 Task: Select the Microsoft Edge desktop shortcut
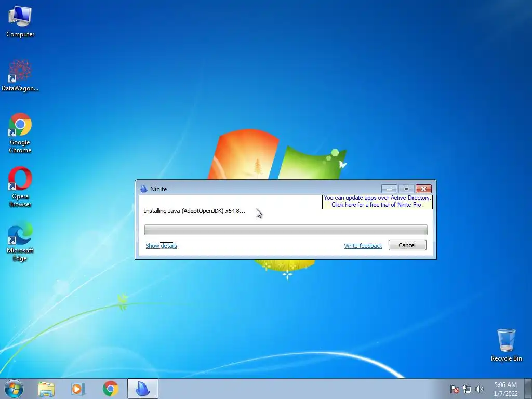[20, 241]
